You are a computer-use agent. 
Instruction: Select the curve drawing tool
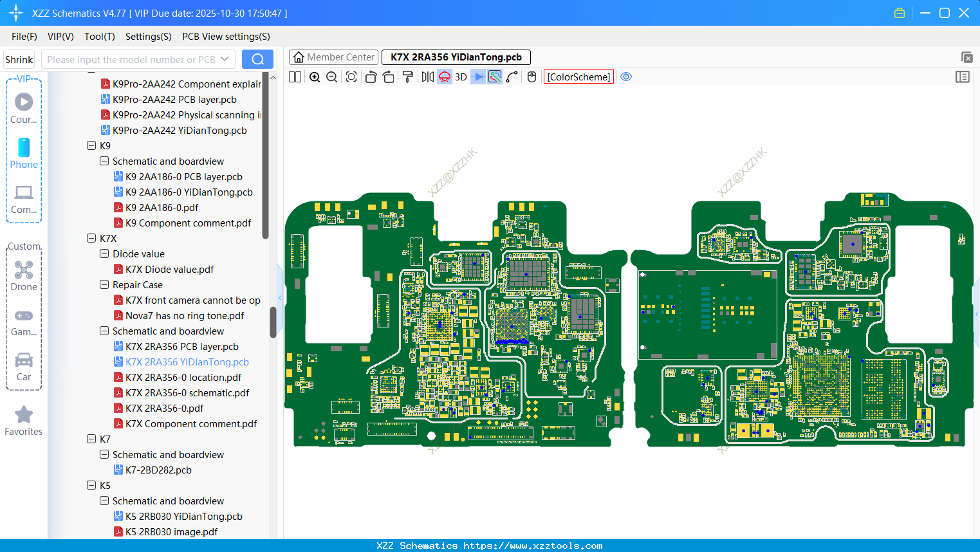[512, 77]
